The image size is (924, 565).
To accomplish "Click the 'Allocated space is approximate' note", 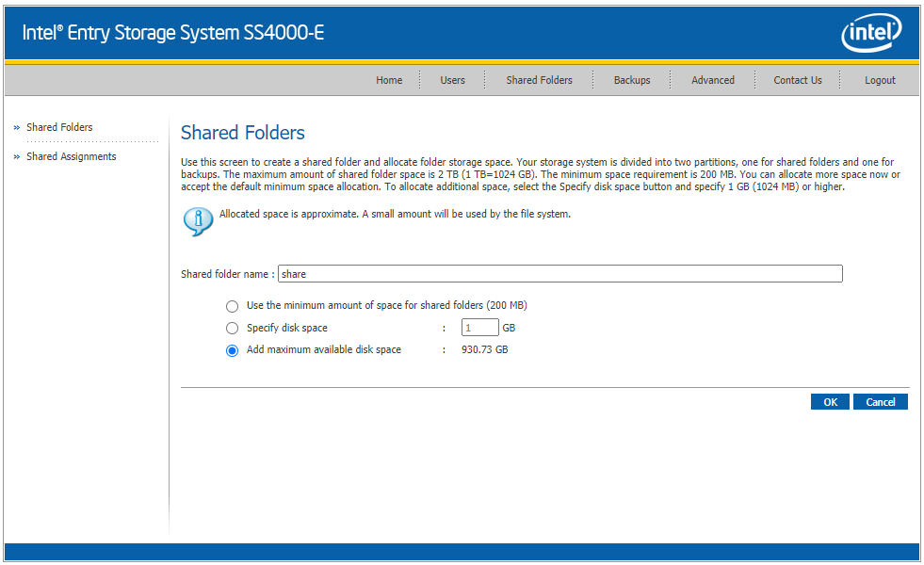I will (x=395, y=214).
